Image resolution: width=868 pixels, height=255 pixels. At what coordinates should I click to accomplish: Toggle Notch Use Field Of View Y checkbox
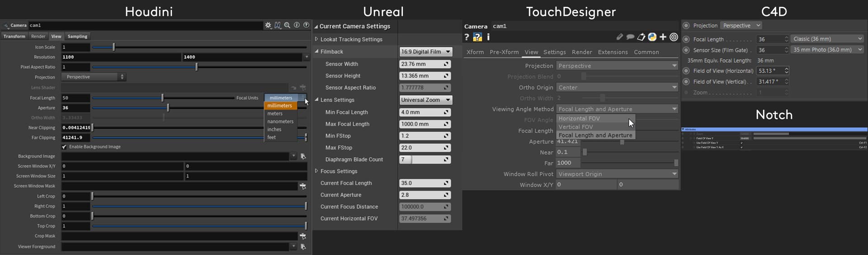point(741,143)
